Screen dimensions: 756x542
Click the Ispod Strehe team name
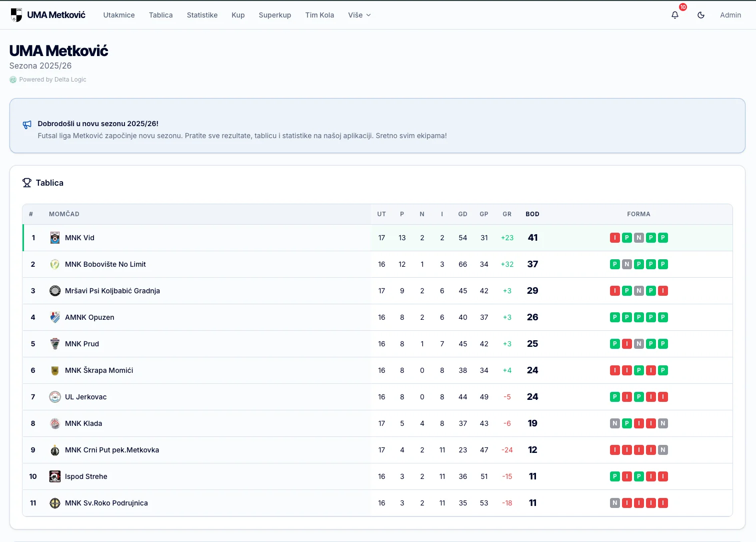[86, 476]
